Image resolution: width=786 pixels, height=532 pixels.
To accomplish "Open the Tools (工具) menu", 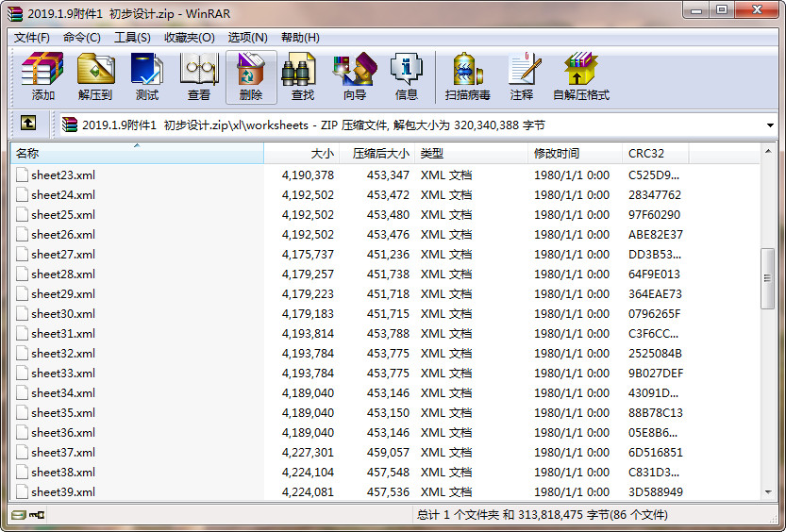I will coord(132,38).
